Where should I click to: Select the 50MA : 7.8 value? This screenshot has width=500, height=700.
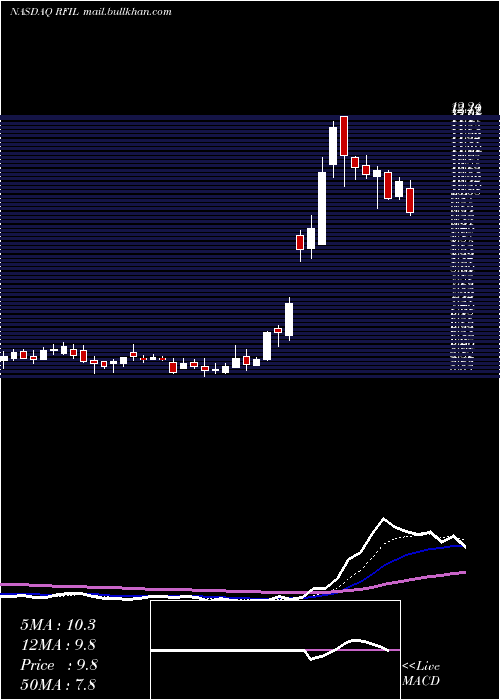point(58,684)
